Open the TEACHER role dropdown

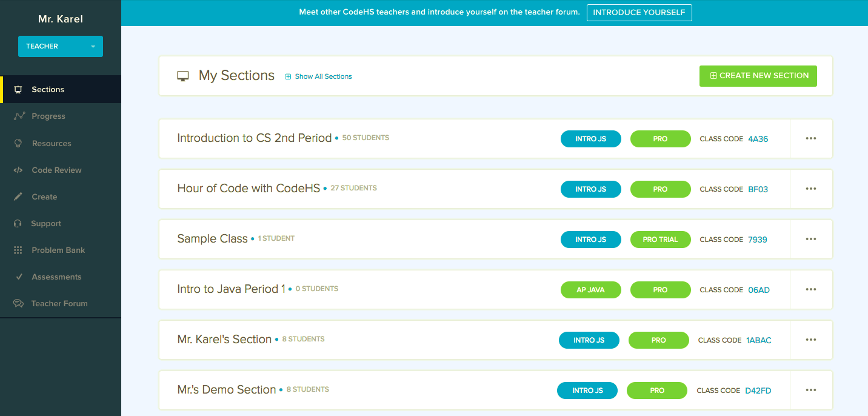coord(60,46)
